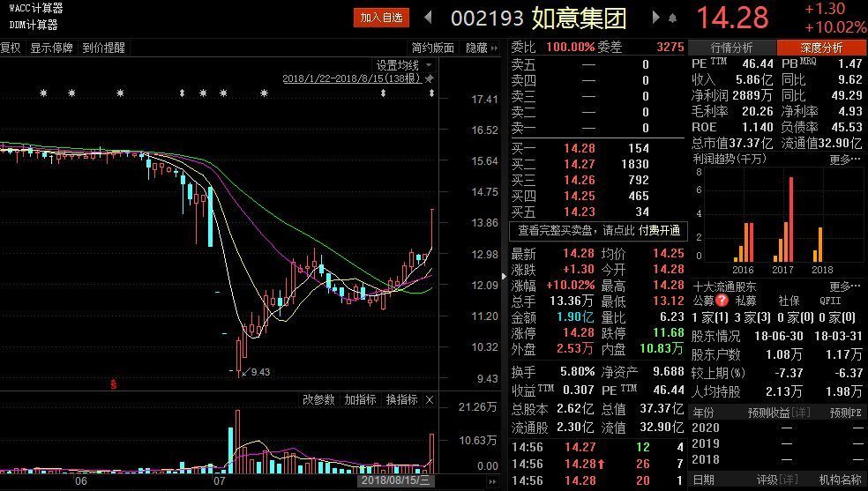868x491 pixels.
Task: Click the 付费开通 link
Action: [x=659, y=230]
